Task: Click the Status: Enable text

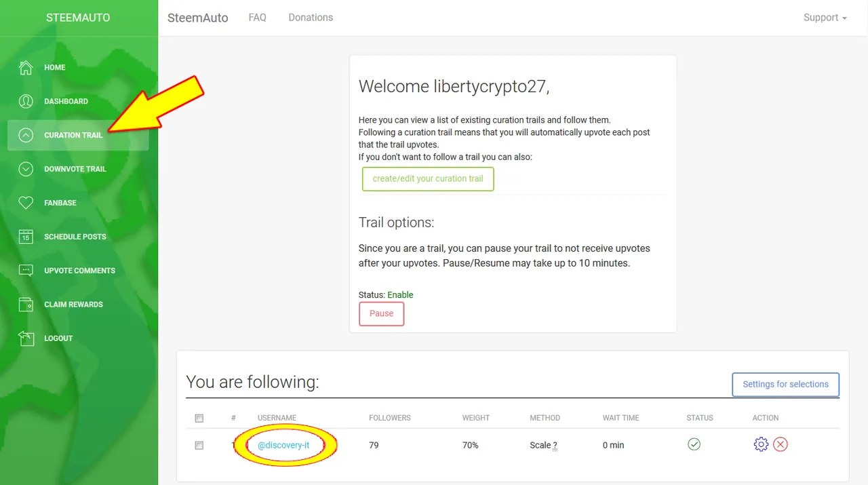Action: 386,295
